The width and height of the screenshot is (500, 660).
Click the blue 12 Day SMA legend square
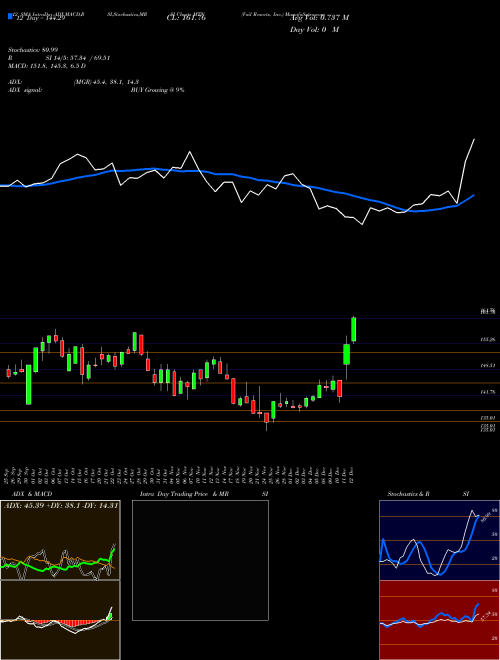point(10,16)
